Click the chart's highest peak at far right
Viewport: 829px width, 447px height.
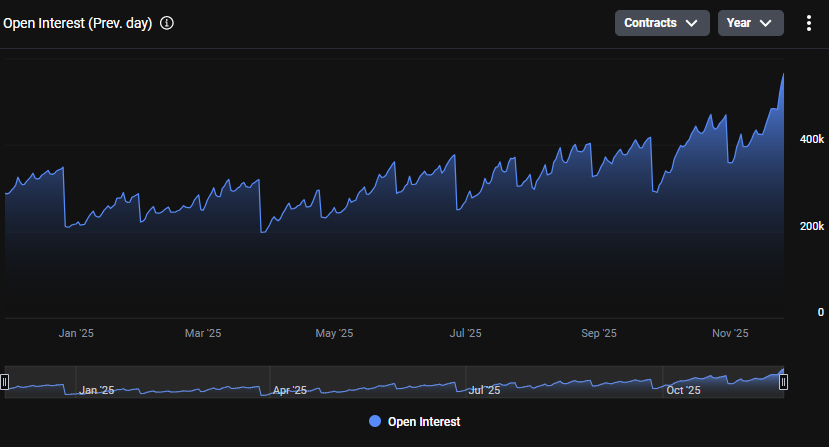(783, 75)
